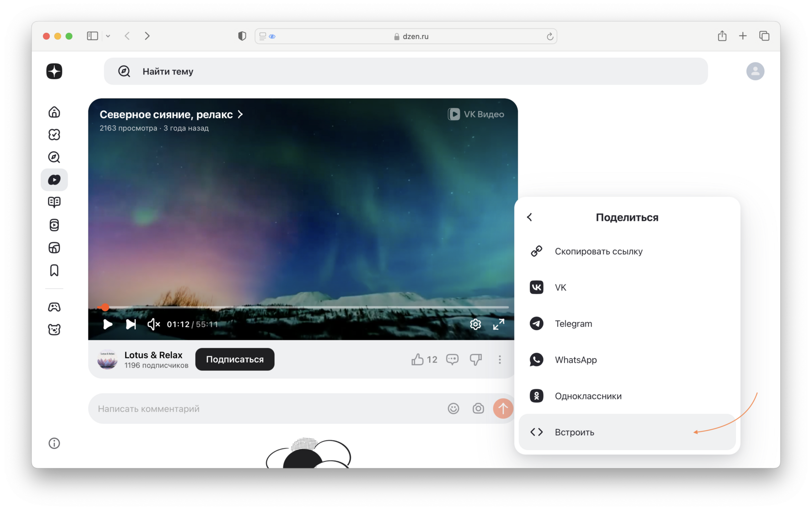Open Safari share sheet button

(x=722, y=36)
